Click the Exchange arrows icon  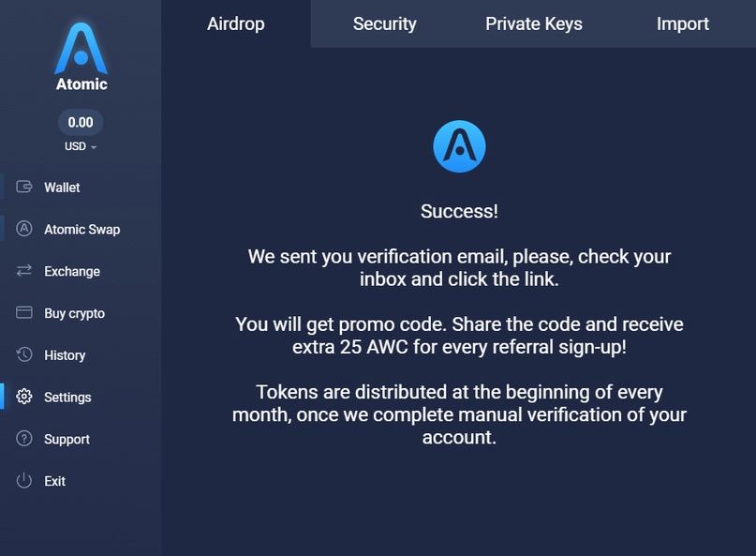(x=24, y=271)
